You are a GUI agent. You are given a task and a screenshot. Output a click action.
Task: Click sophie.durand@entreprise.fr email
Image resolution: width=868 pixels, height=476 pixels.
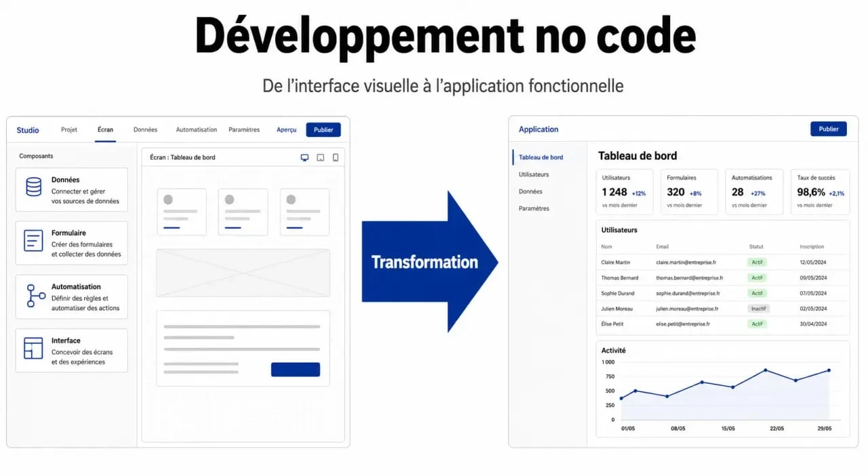coord(688,294)
